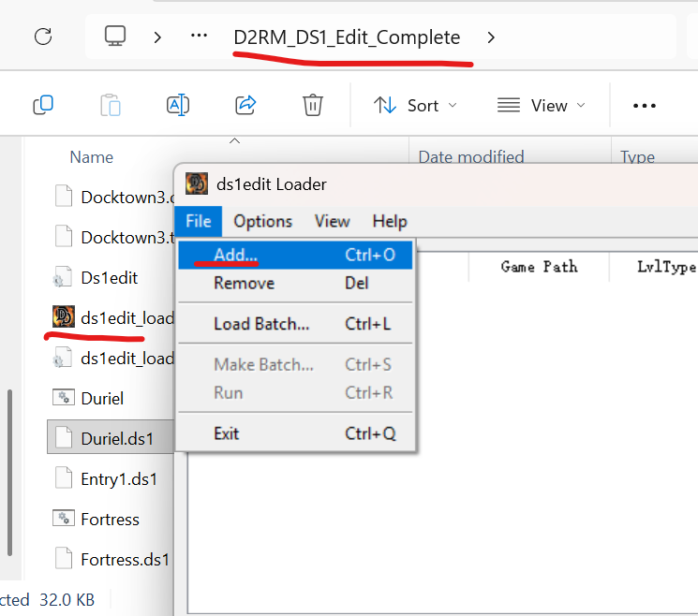This screenshot has height=616, width=698.
Task: Click the Share icon in Explorer toolbar
Action: point(245,106)
